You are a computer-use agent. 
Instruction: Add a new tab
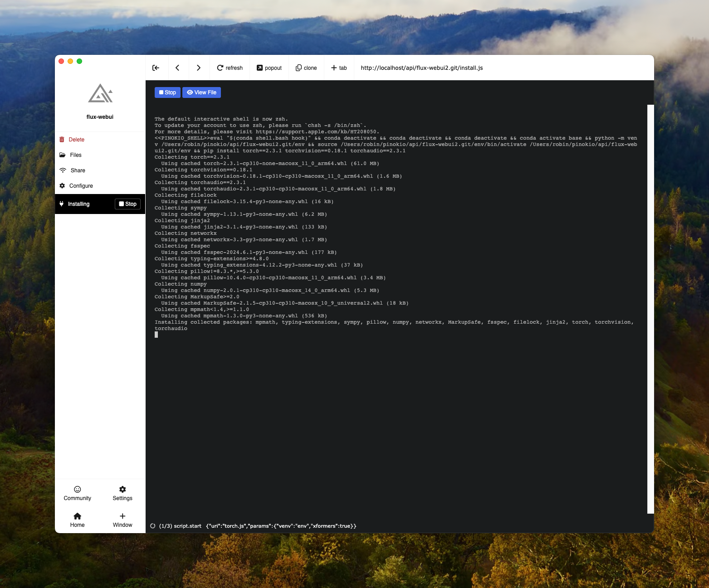pos(339,68)
